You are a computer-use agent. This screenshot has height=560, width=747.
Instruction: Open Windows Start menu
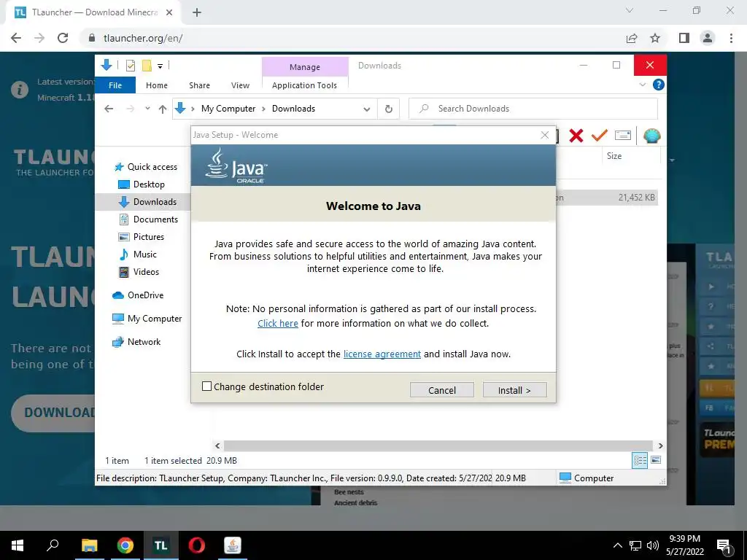tap(18, 545)
